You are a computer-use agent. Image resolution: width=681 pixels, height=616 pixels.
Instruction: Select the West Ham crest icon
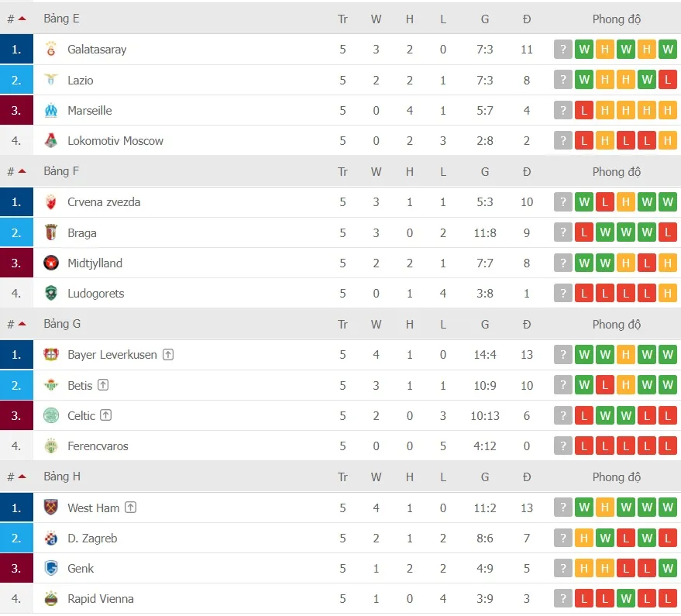coord(51,508)
